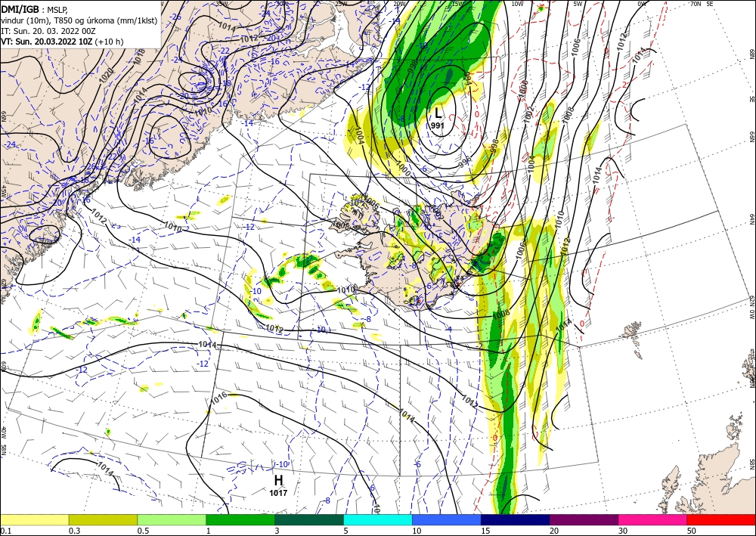The height and width of the screenshot is (536, 756).
Task: Choose the navy 15–20 legend swatch
Action: 516,519
